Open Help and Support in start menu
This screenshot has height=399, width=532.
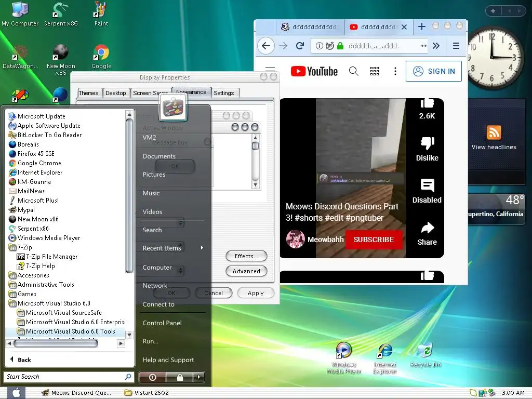(x=168, y=360)
